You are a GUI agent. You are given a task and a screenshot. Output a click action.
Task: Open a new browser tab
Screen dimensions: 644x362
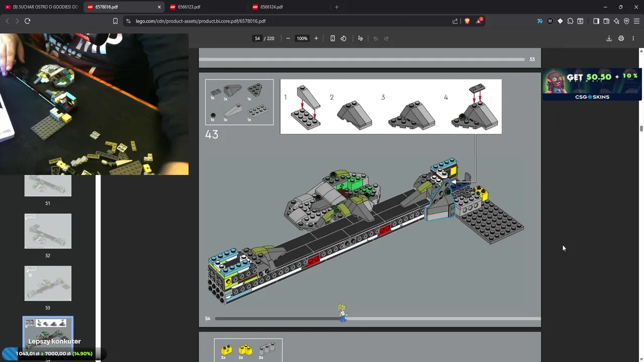[x=337, y=7]
